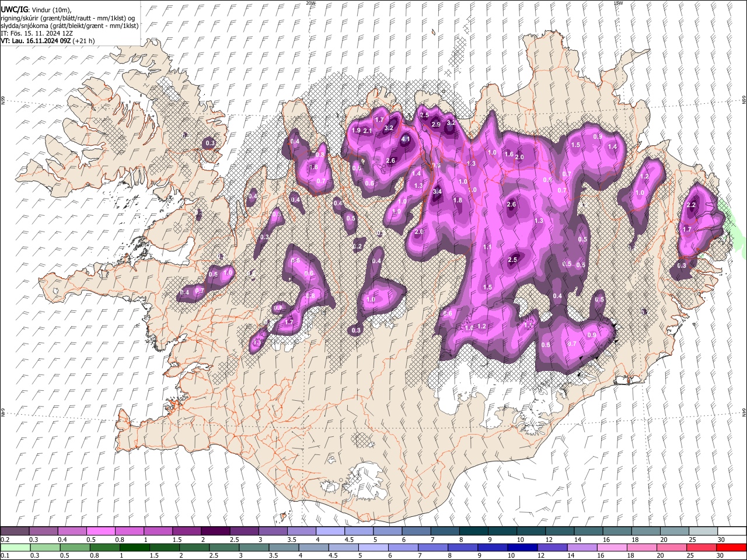Viewport: 747px width, 560px height.
Task: Click the upper legend swatch between 9 and 10
Action: tap(502, 531)
